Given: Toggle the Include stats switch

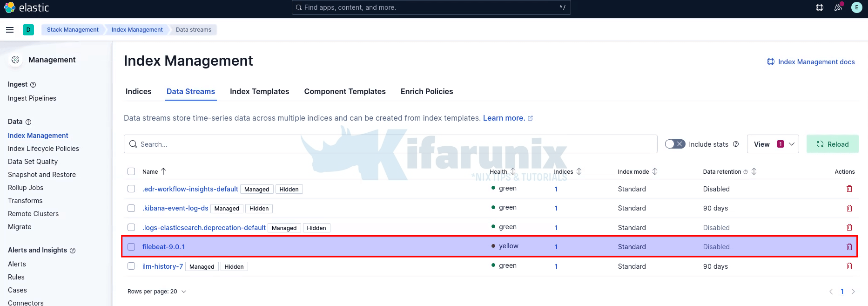Looking at the screenshot, I should click(x=675, y=144).
